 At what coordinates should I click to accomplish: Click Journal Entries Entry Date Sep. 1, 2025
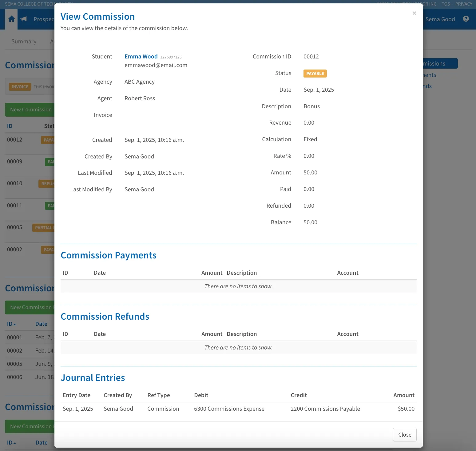click(78, 409)
